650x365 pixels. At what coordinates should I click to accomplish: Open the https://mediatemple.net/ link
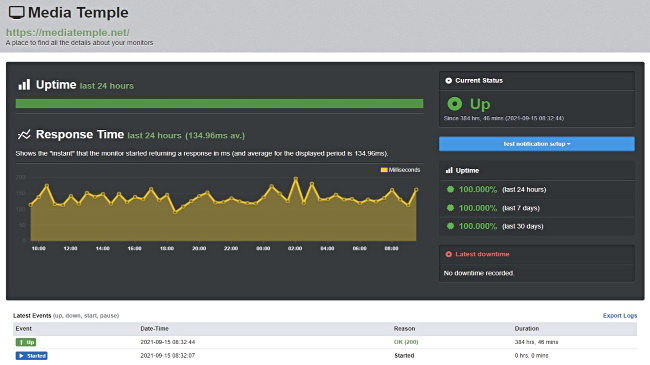tap(68, 32)
